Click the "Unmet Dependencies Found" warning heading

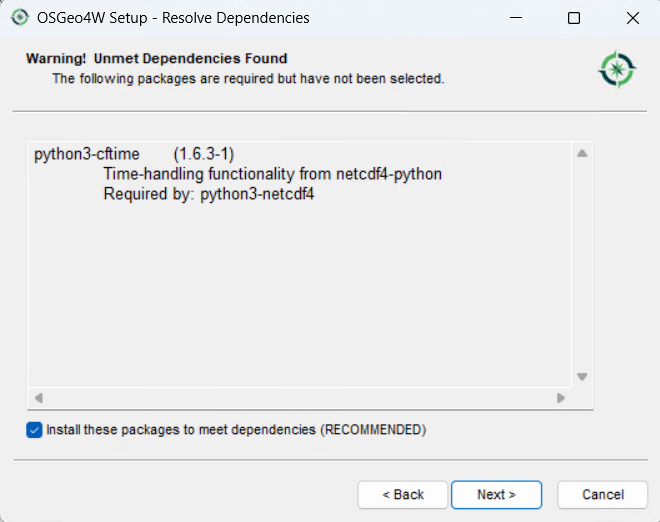pyautogui.click(x=156, y=59)
